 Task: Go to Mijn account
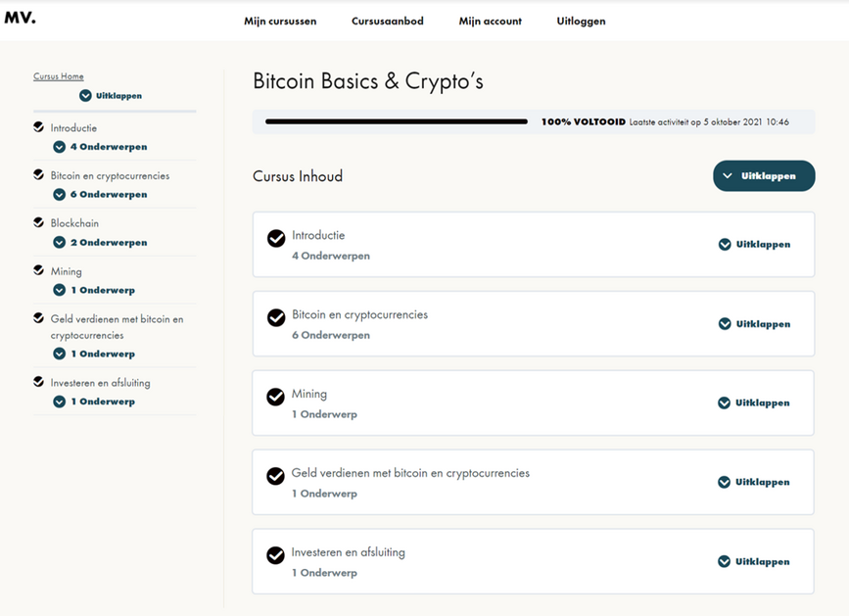tap(490, 22)
